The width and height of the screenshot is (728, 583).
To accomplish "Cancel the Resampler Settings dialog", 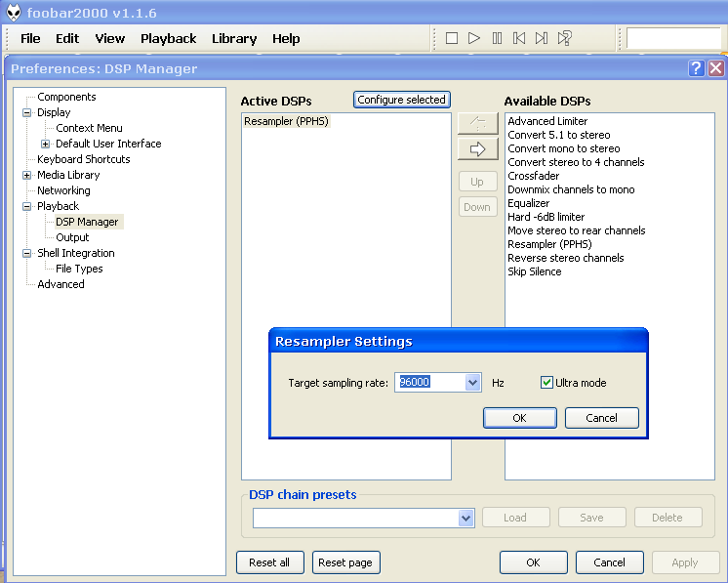I will pyautogui.click(x=602, y=418).
